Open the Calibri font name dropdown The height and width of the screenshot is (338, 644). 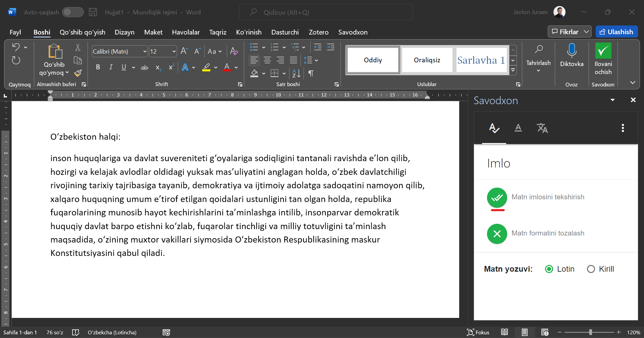tap(145, 52)
